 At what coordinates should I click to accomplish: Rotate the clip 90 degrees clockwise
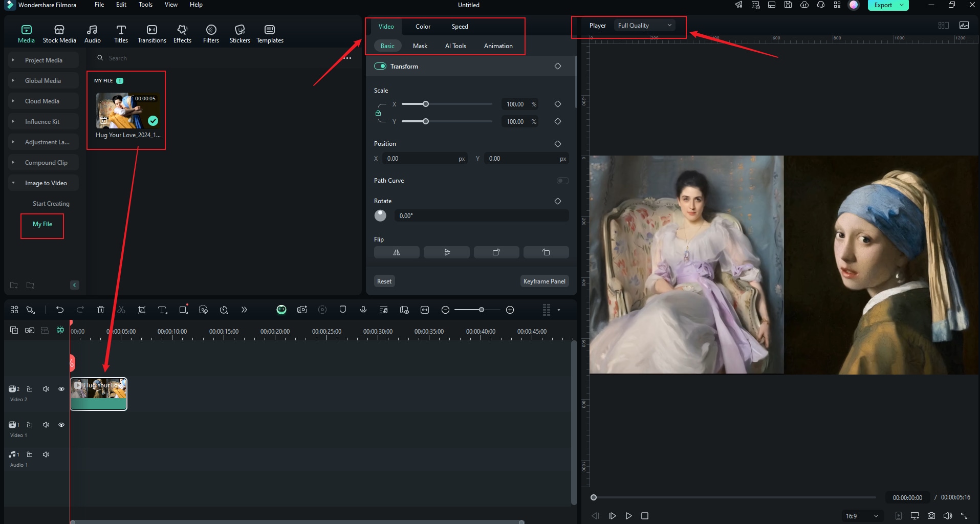tap(496, 252)
